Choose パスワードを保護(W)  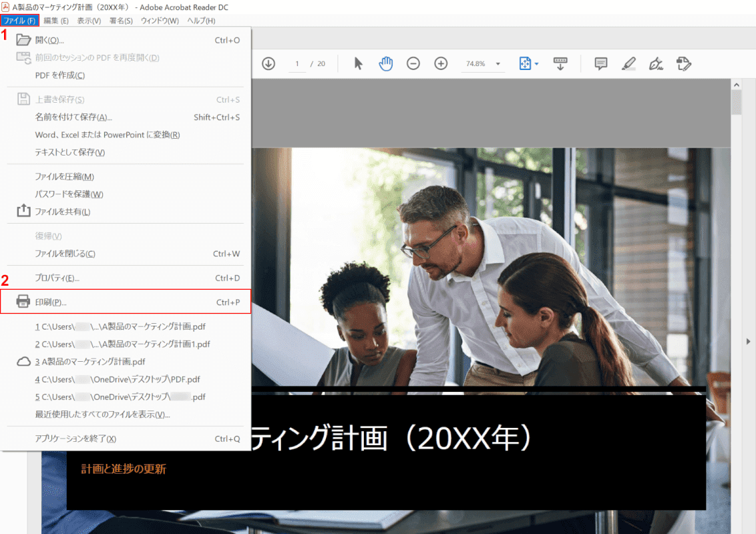pyautogui.click(x=126, y=194)
